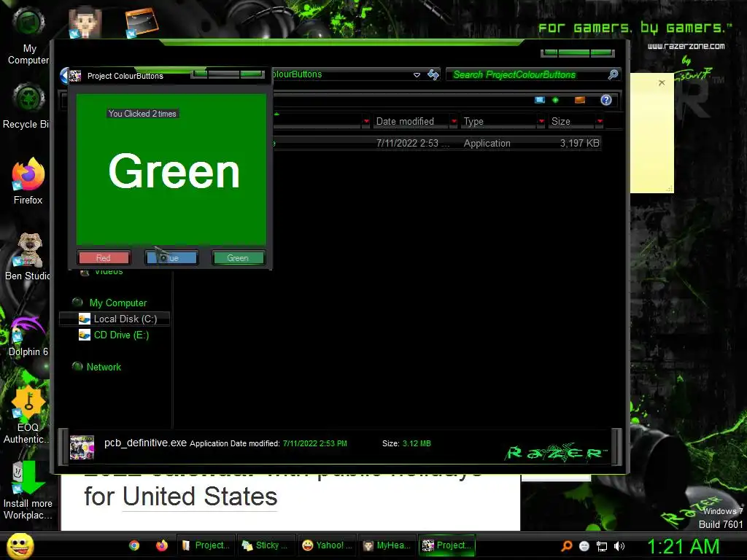This screenshot has width=747, height=560.
Task: Open Firefox desktop icon
Action: coord(28,182)
